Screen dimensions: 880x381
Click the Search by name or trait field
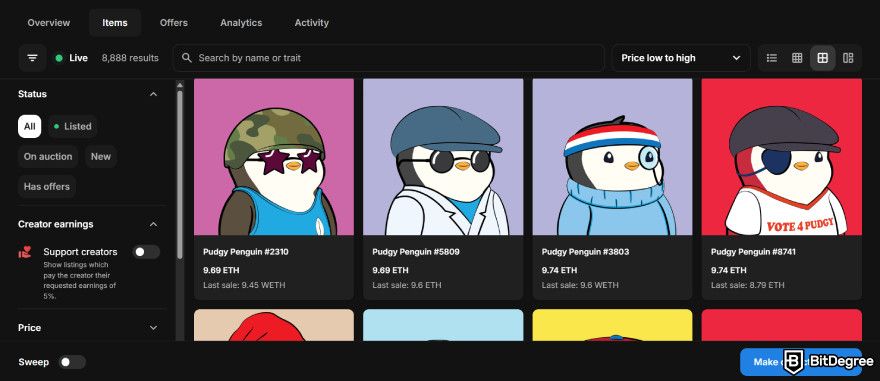click(388, 58)
